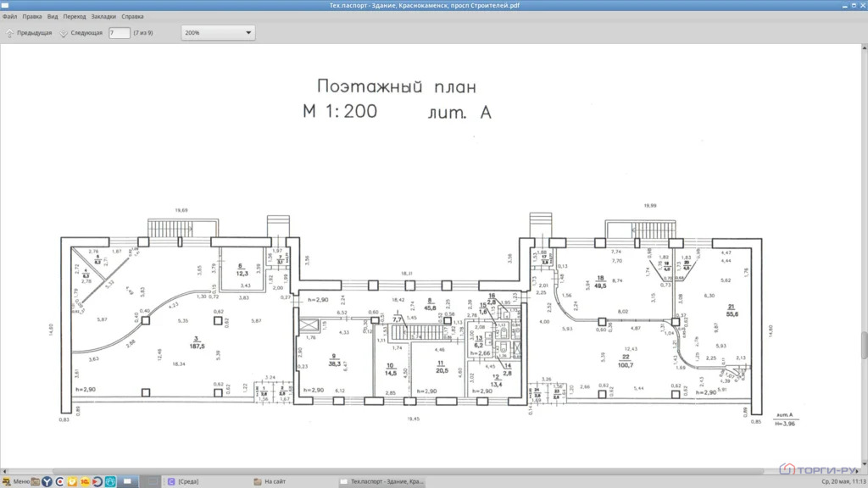Expand the 200% zoom dropdown

click(218, 33)
